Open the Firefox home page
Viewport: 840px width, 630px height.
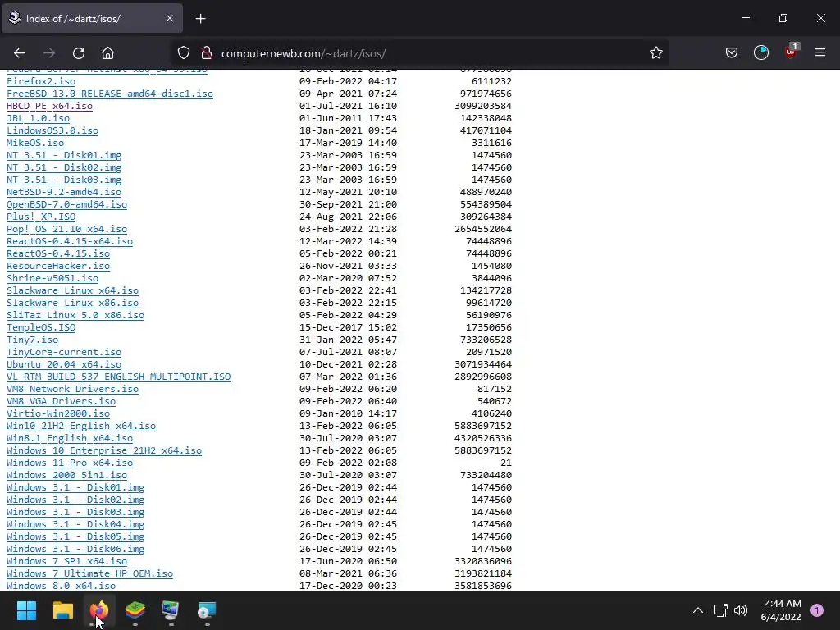click(107, 53)
